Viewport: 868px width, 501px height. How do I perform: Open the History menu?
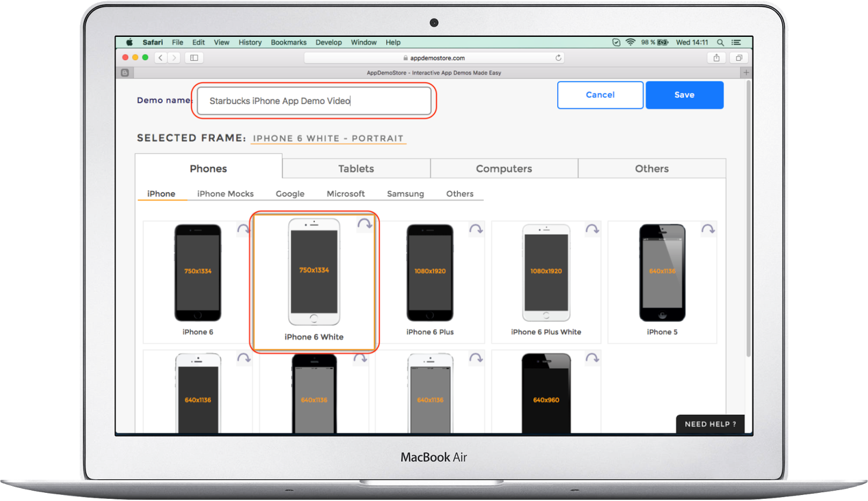[250, 42]
